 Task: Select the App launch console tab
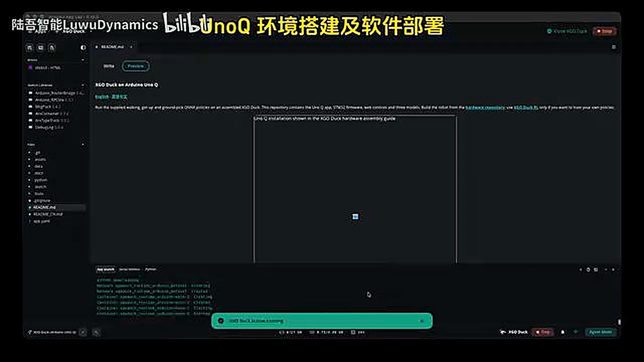point(106,269)
